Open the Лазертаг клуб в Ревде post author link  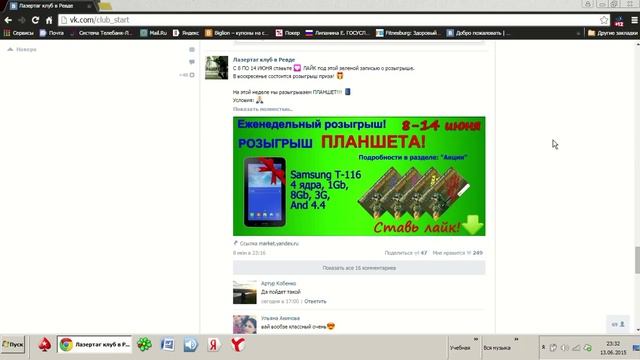[x=264, y=60]
